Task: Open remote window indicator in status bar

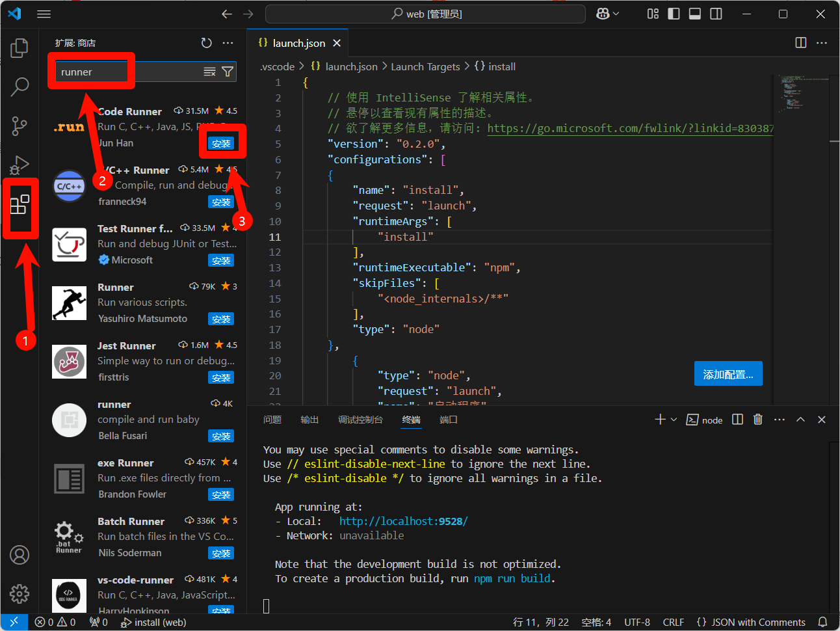Action: [14, 623]
